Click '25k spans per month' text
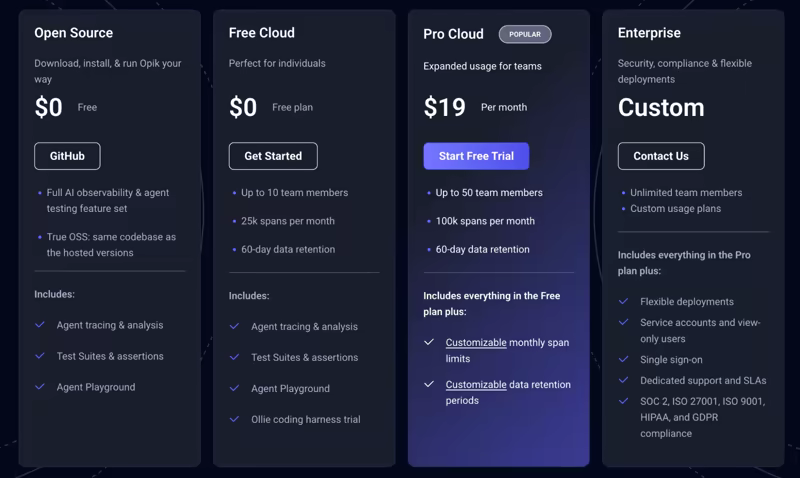Screen dimensions: 800x478 point(288,221)
